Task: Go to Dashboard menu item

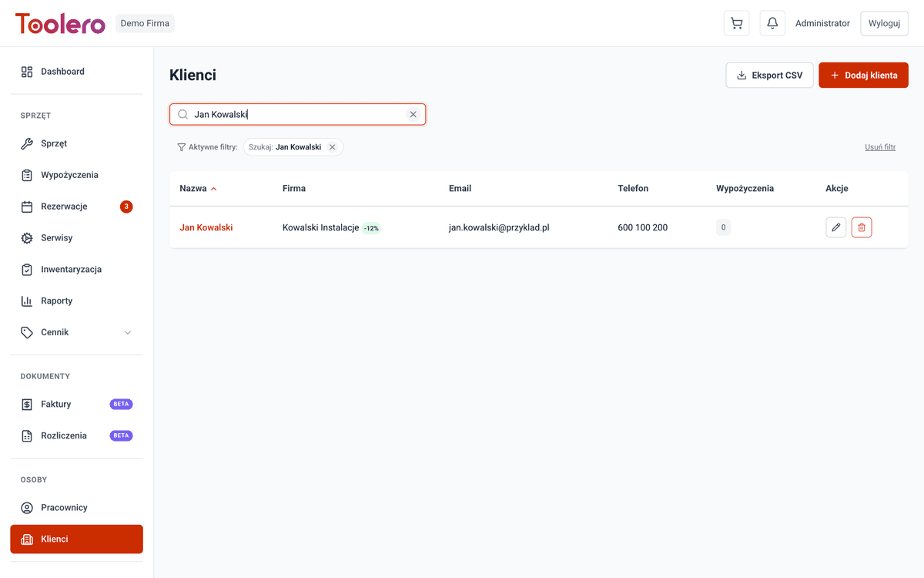Action: pyautogui.click(x=76, y=72)
